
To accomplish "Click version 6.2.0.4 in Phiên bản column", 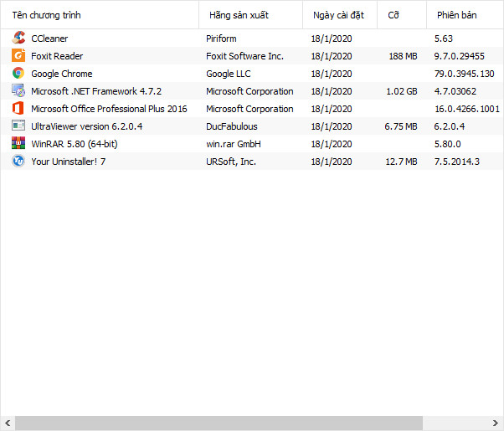I will (x=450, y=126).
